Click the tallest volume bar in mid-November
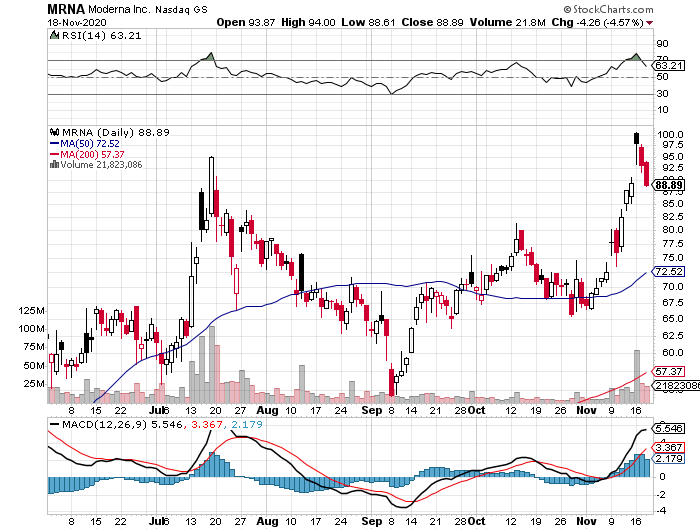Screen dimensions: 700x530 click(x=637, y=376)
